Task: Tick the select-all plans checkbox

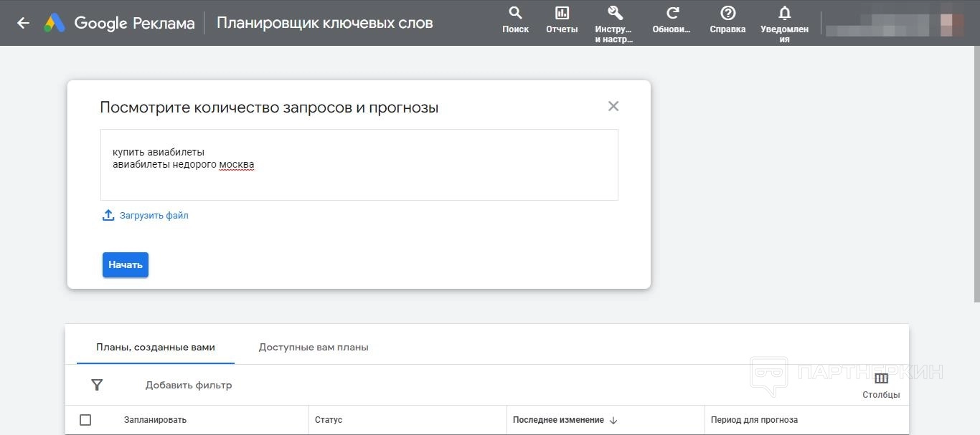Action: tap(85, 420)
